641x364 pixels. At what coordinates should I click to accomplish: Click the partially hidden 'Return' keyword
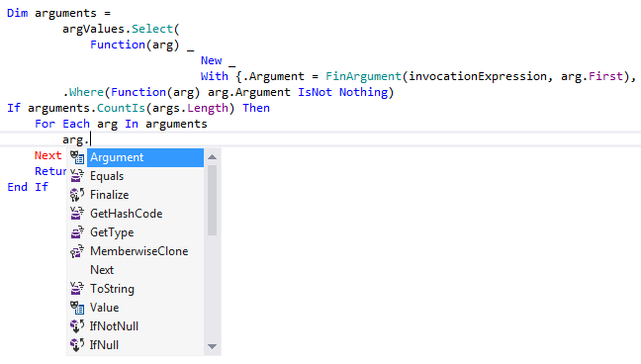click(x=50, y=171)
